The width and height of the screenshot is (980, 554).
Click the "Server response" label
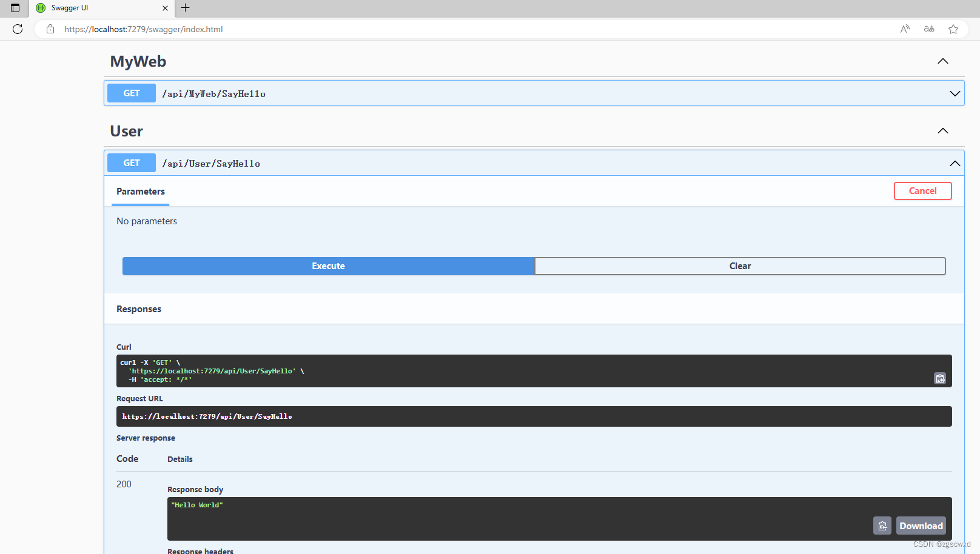click(x=146, y=438)
